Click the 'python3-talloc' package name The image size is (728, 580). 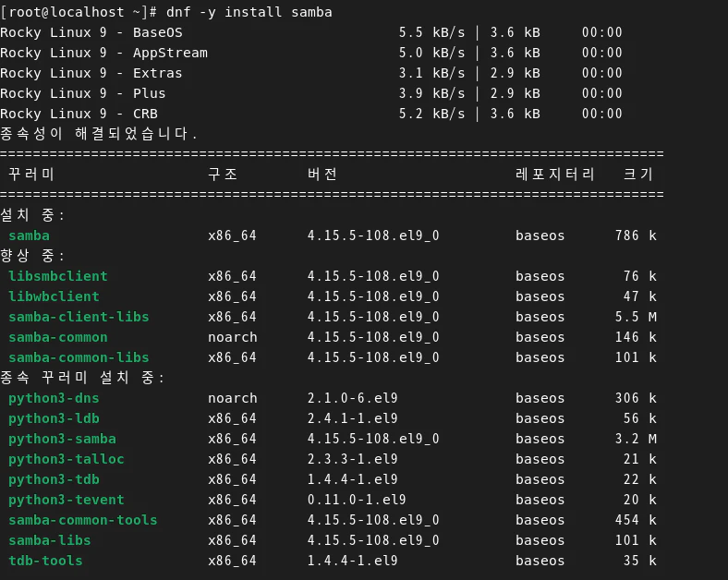click(x=67, y=460)
